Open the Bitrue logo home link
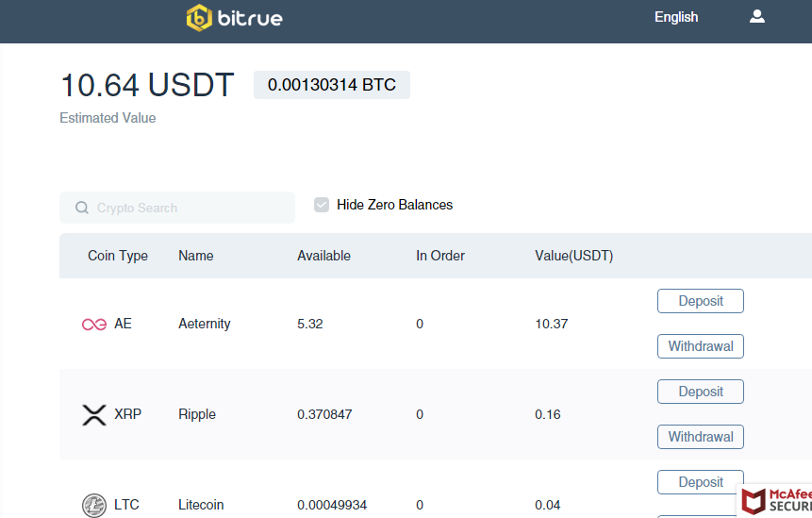The height and width of the screenshot is (518, 812). [235, 18]
